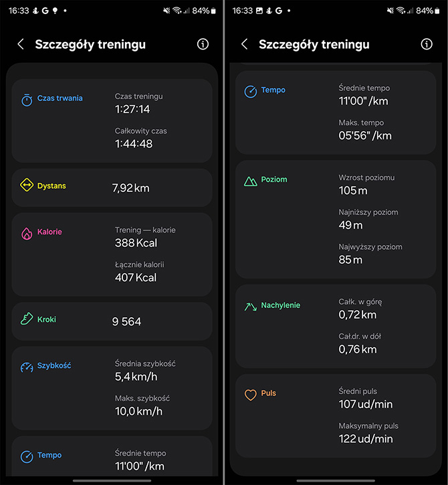The height and width of the screenshot is (485, 448).
Task: Tap the pink Kalorie flame icon
Action: [x=27, y=234]
